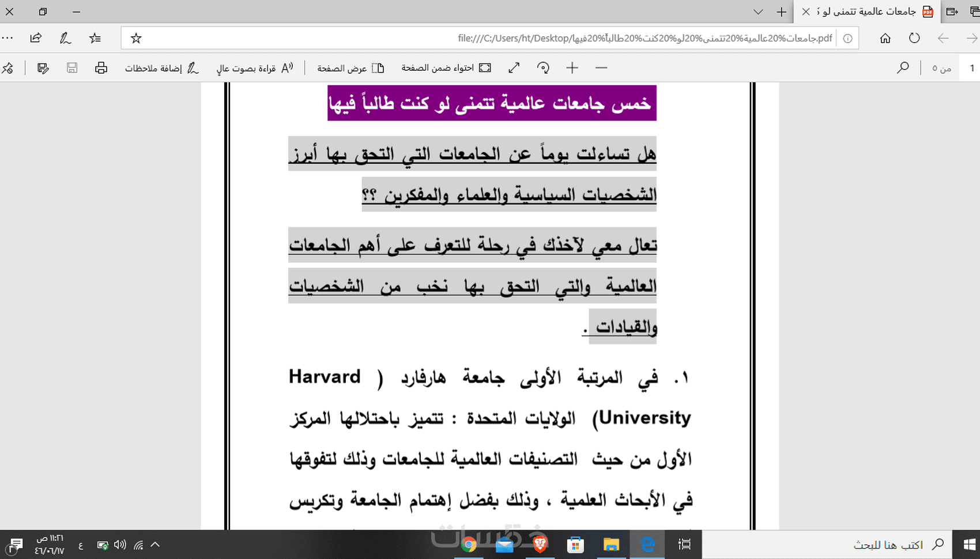Enter full screen with the diagonal arrows icon
Viewport: 980px width, 559px height.
coord(514,68)
